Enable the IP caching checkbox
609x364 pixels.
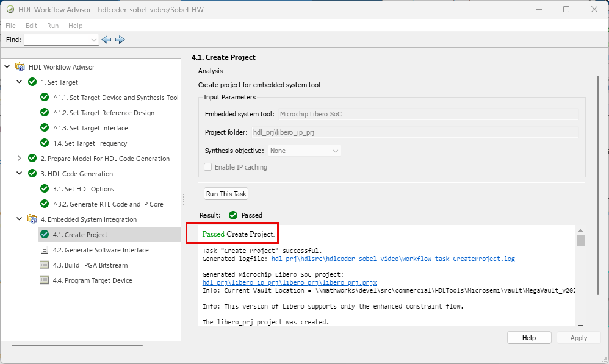pyautogui.click(x=208, y=167)
